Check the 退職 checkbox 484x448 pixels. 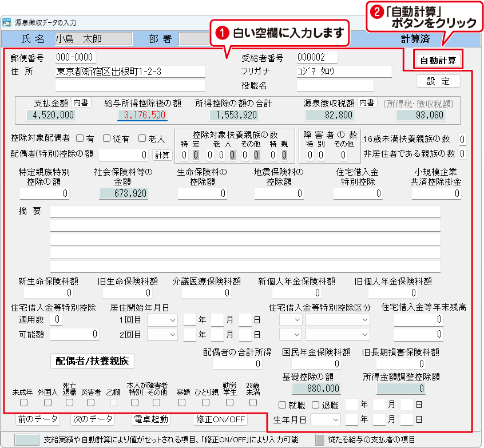[x=315, y=406]
